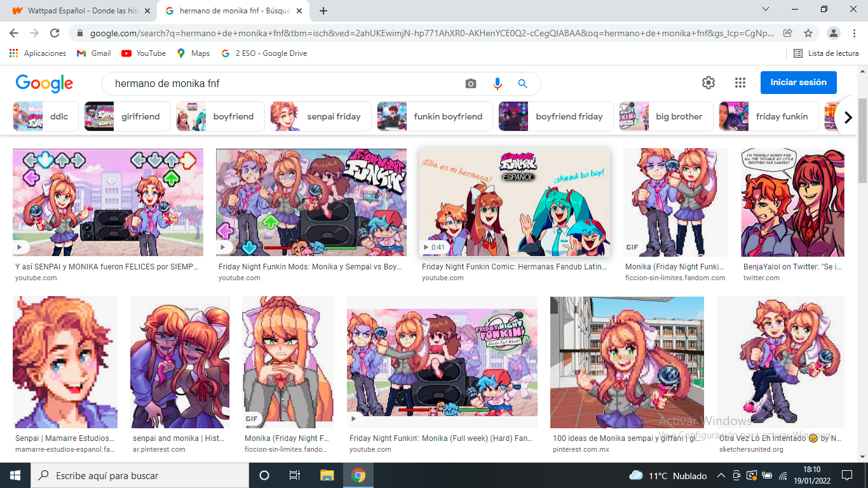Open the BenjaYalol on Twitter image
868x488 pixels.
click(x=793, y=202)
